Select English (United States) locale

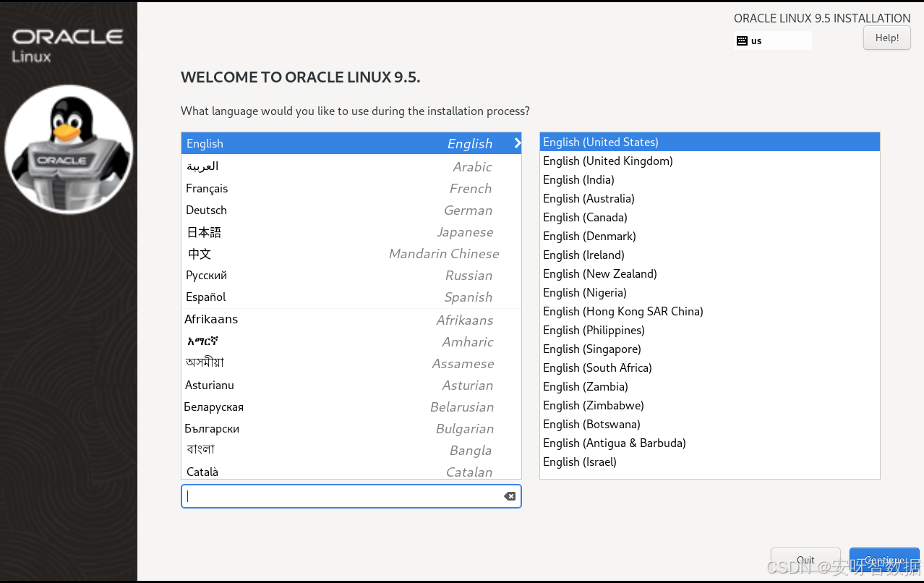coord(710,142)
